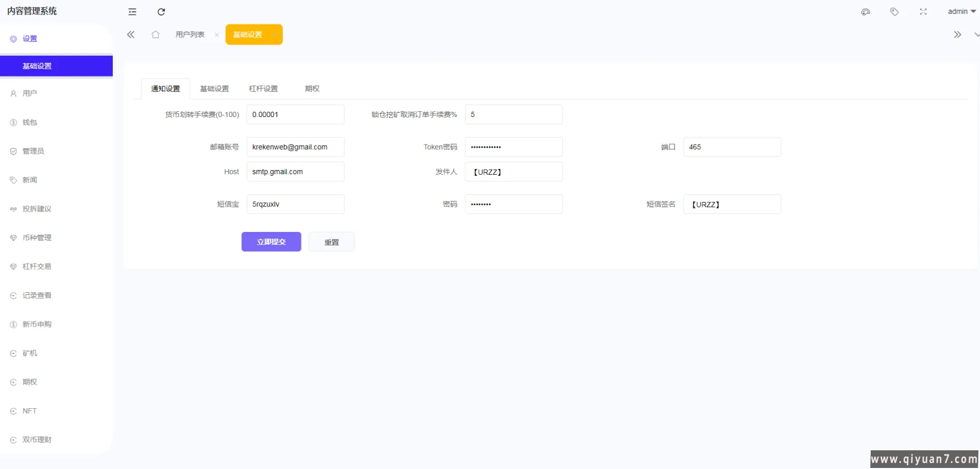Click the sidebar collapse menu icon
This screenshot has width=980, height=469.
[133, 12]
